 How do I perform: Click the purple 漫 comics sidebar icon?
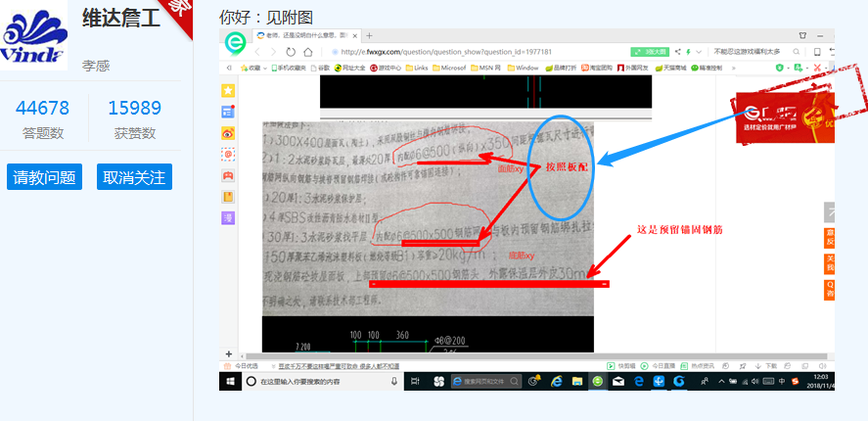(x=228, y=217)
